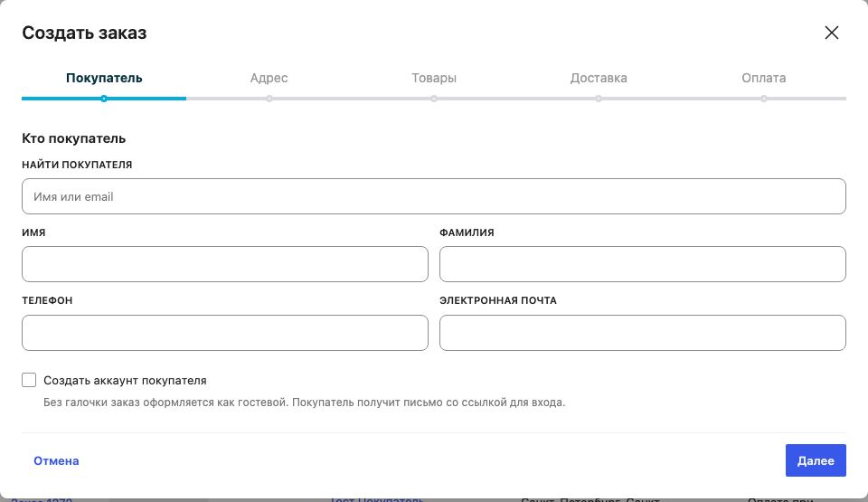
Task: Close the Создать заказ dialog
Action: 832,33
